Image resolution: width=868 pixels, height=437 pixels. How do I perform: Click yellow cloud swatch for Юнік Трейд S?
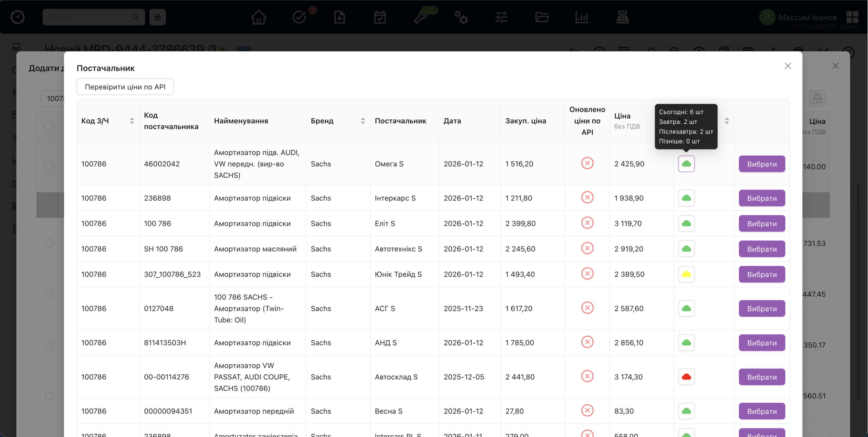686,274
